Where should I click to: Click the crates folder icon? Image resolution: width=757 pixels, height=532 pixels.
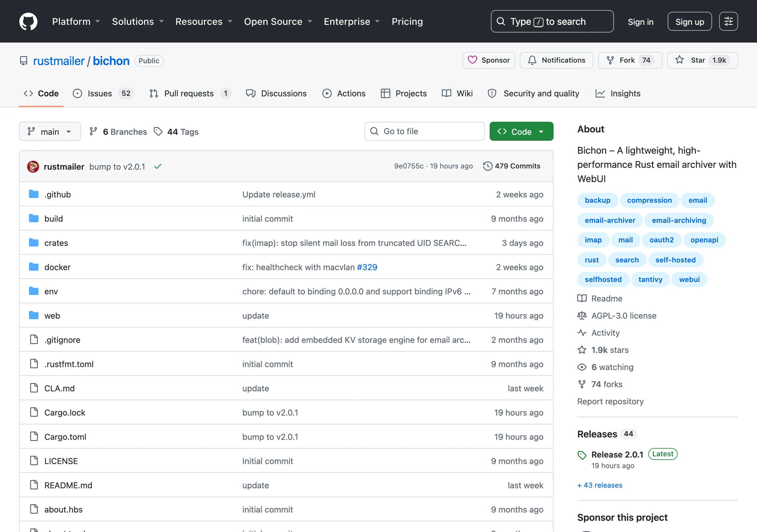coord(34,243)
